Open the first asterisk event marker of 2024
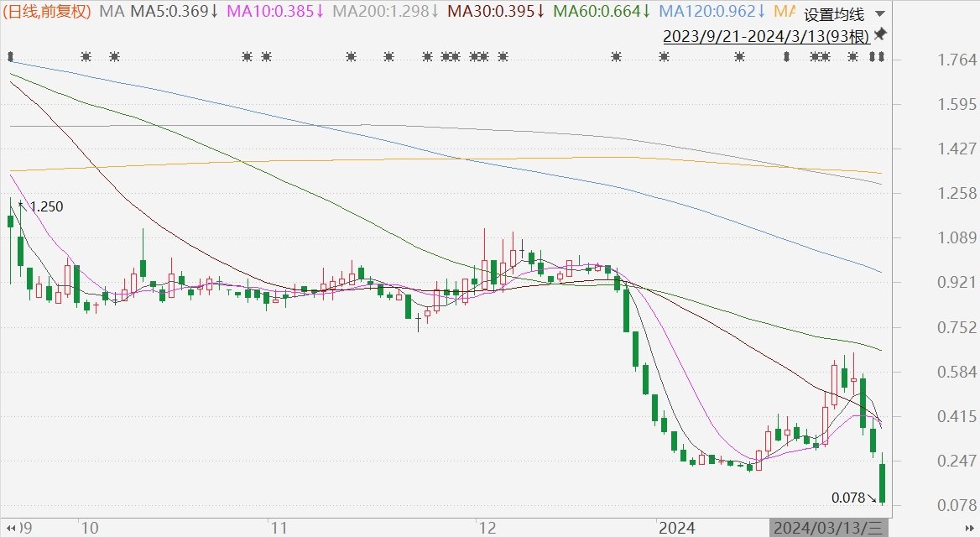 (x=664, y=57)
